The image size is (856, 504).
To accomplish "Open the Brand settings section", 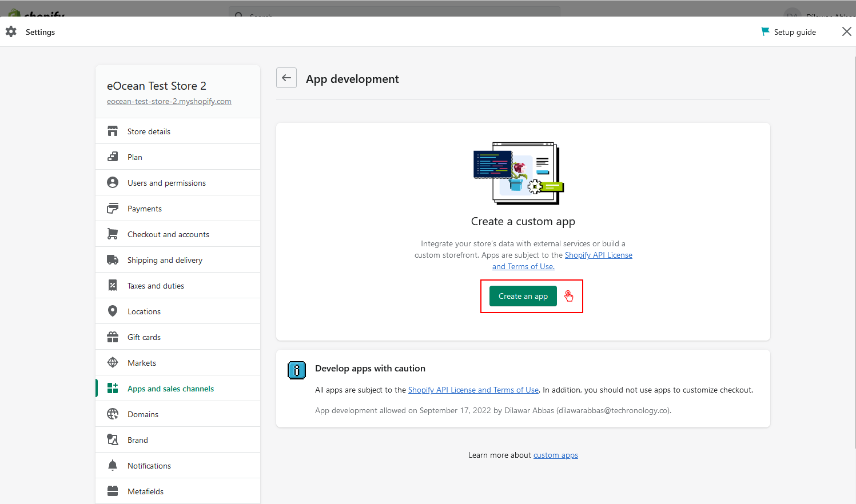I will (x=138, y=440).
